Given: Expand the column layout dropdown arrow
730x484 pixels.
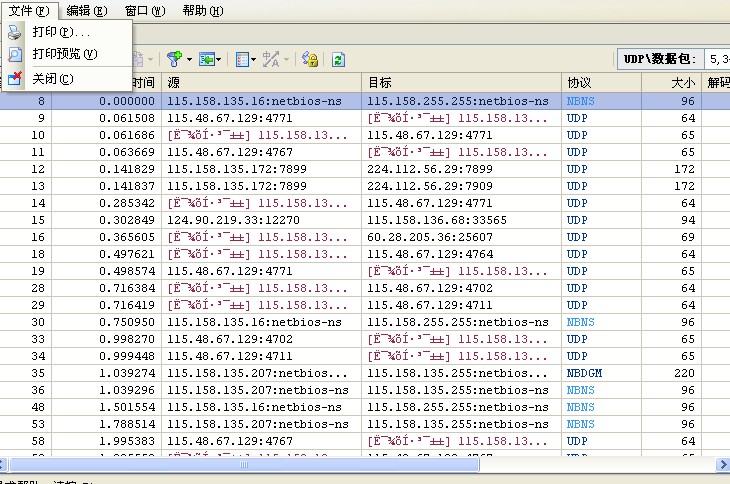Looking at the screenshot, I should (x=254, y=60).
